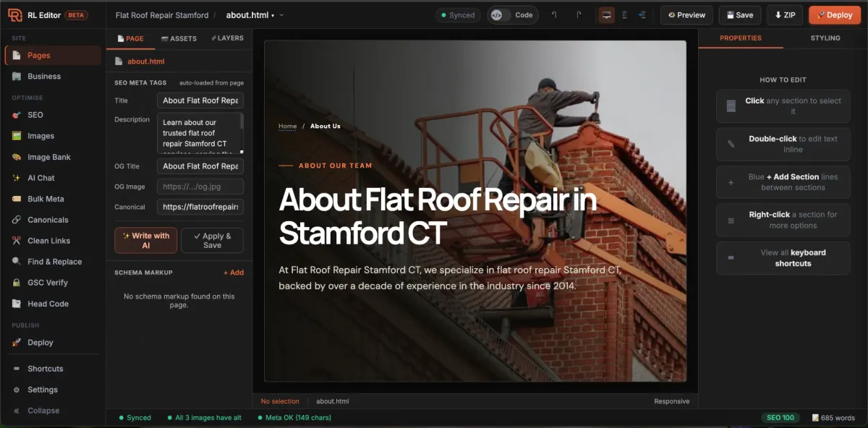Open the SEO optimisation tool
This screenshot has width=868, height=428.
coord(52,115)
